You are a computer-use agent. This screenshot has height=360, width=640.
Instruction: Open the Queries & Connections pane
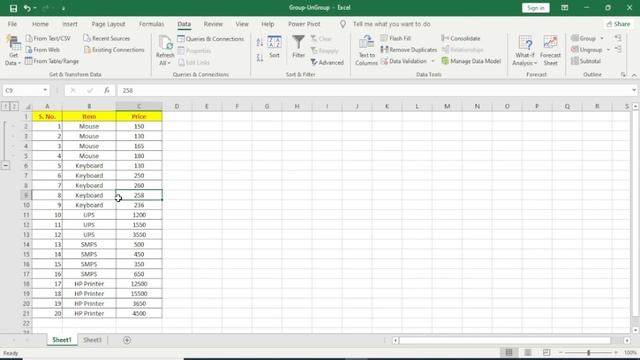point(211,39)
